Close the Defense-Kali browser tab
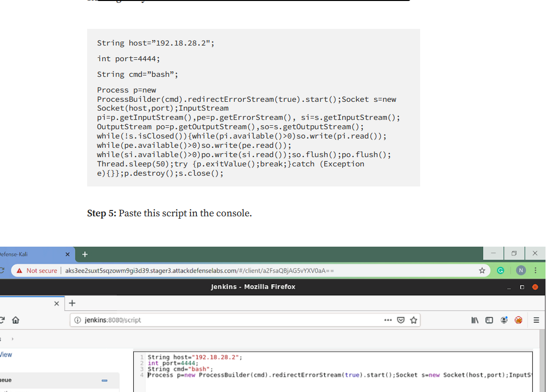Viewport: 547px width, 392px height. [x=68, y=254]
